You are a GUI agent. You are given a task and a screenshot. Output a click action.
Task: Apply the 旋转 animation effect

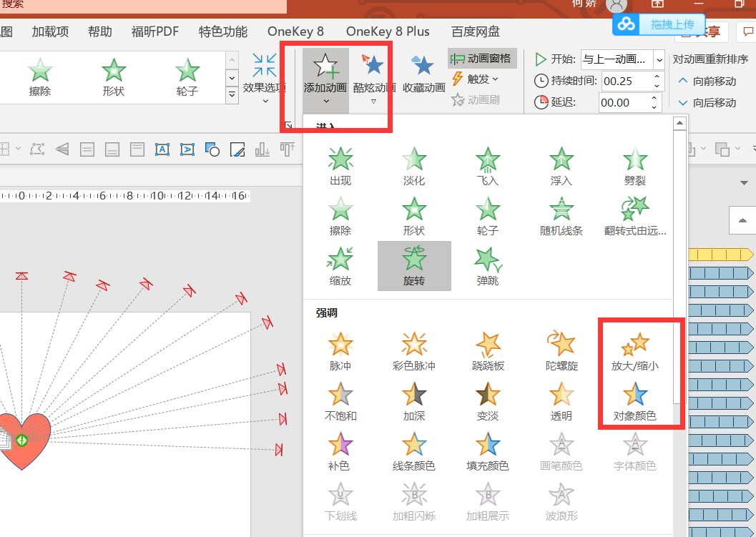click(413, 265)
